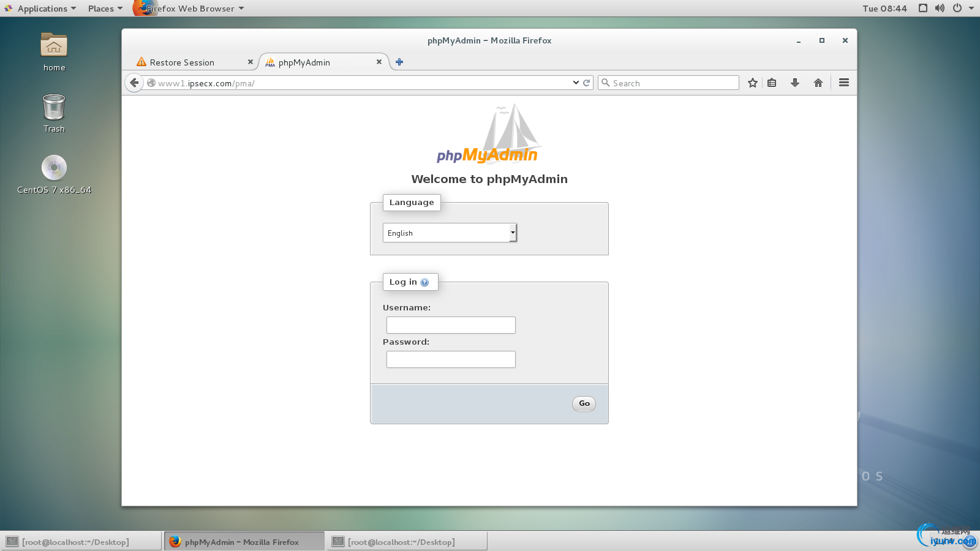Switch to the Restore Session tab
This screenshot has height=551, width=980.
click(193, 62)
